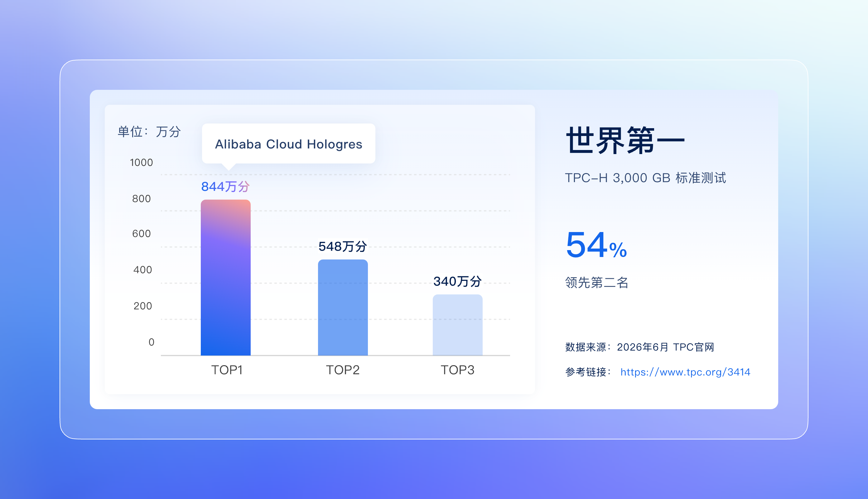Viewport: 868px width, 499px height.
Task: Select the TOP3 light blue bar
Action: 458,325
